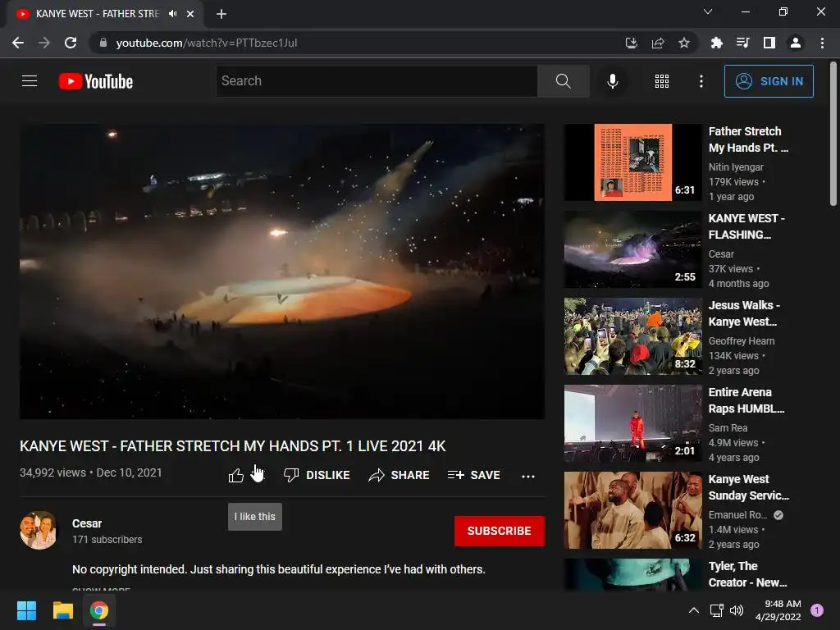Image resolution: width=840 pixels, height=630 pixels.
Task: Go back in the browser
Action: pyautogui.click(x=18, y=43)
